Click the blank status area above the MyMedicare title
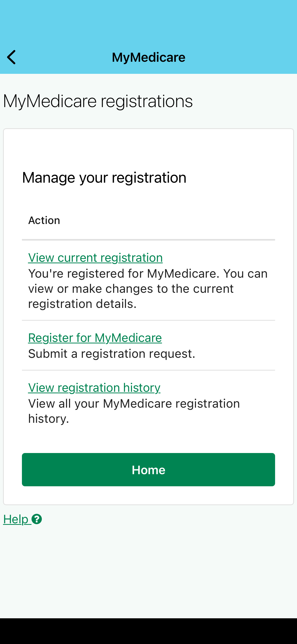The height and width of the screenshot is (644, 297). tap(148, 20)
